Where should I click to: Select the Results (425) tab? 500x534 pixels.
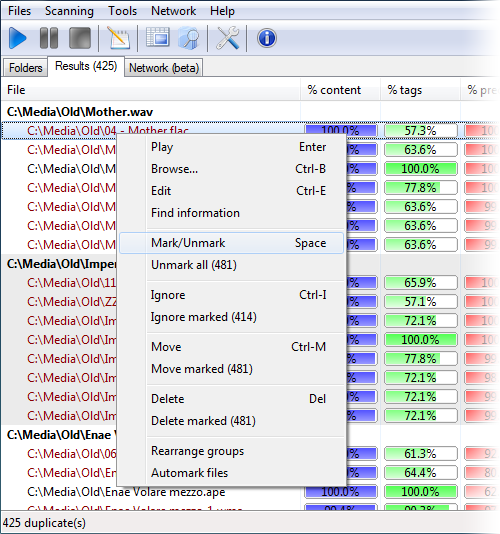click(86, 66)
